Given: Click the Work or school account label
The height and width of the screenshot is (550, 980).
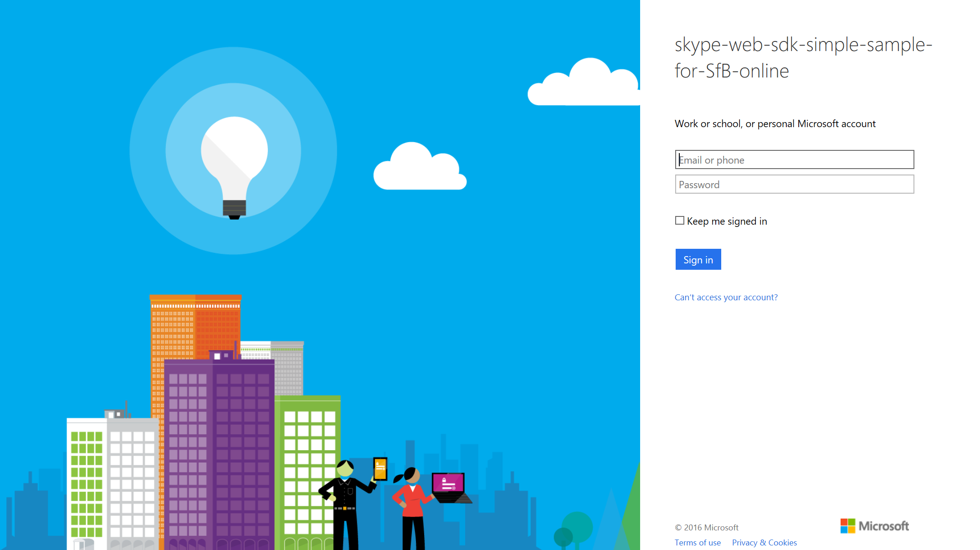Looking at the screenshot, I should (x=775, y=123).
